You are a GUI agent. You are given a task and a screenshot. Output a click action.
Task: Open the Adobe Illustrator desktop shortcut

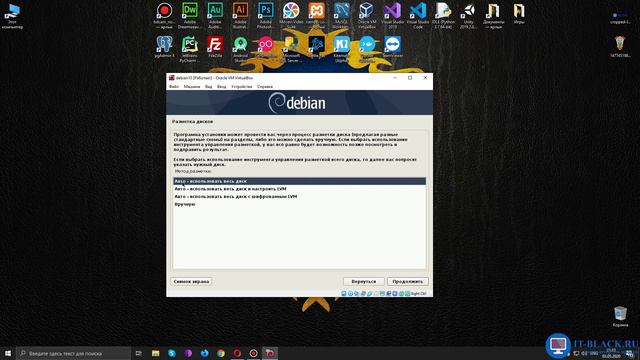tap(240, 16)
